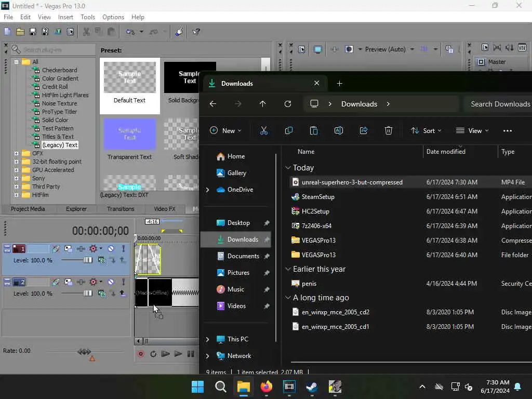
Task: Select Transparent Text preset thumbnail
Action: 129,134
